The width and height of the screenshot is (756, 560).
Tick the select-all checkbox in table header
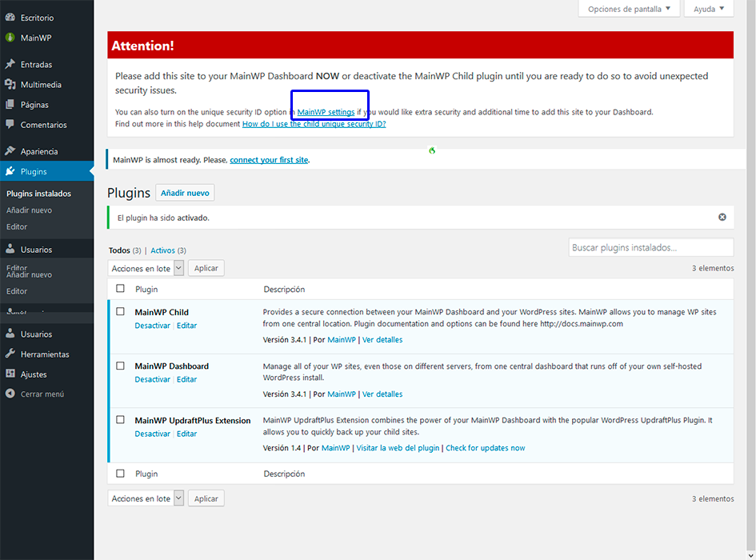click(120, 289)
